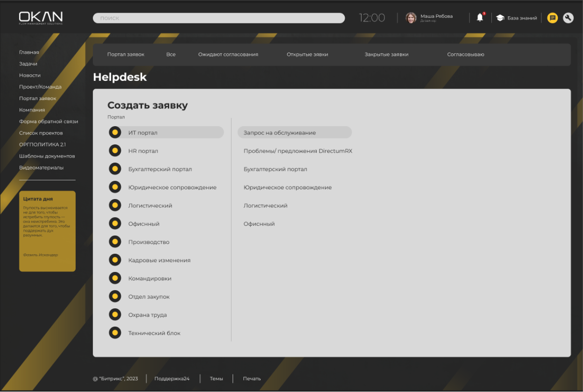Screen dimensions: 583x392
Task: Open ОРГПОЛИТИКА 2.1 in the sidebar
Action: 43,144
